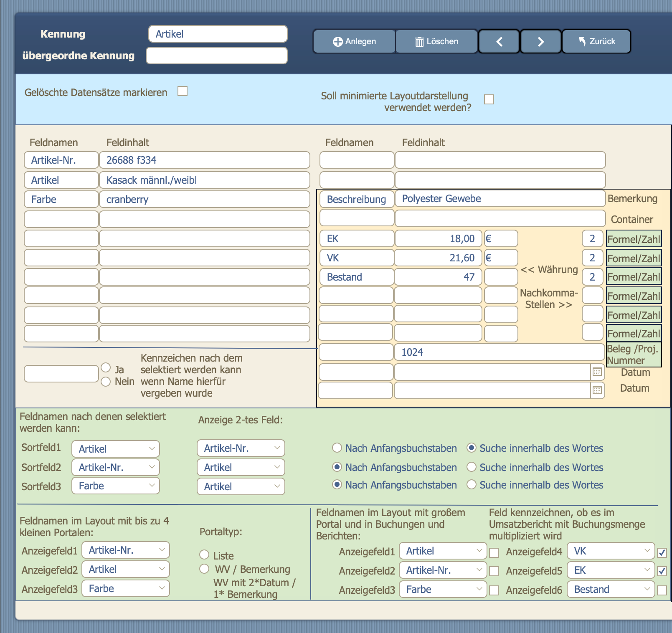Click the Formel/Zahl button beside EK
The width and height of the screenshot is (672, 633).
[634, 239]
